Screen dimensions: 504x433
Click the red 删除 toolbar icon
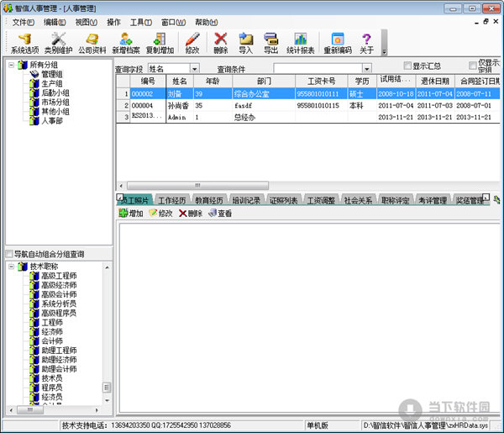pyautogui.click(x=220, y=44)
